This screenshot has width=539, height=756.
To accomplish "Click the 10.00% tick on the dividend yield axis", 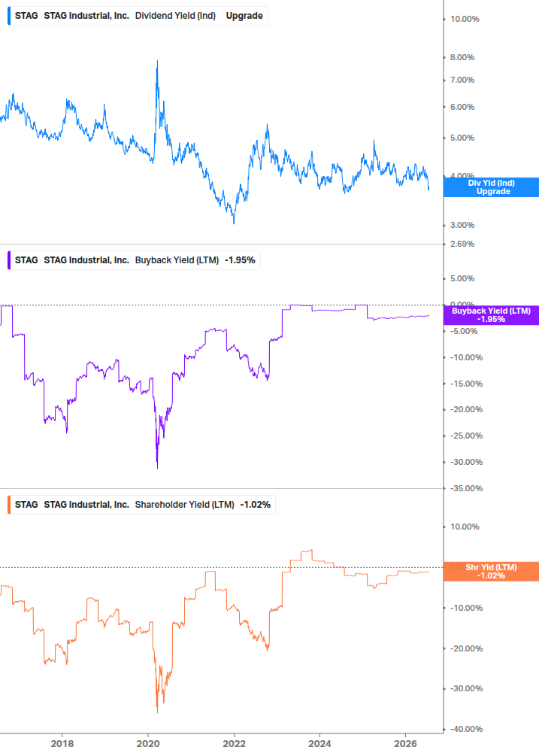I will [x=465, y=20].
